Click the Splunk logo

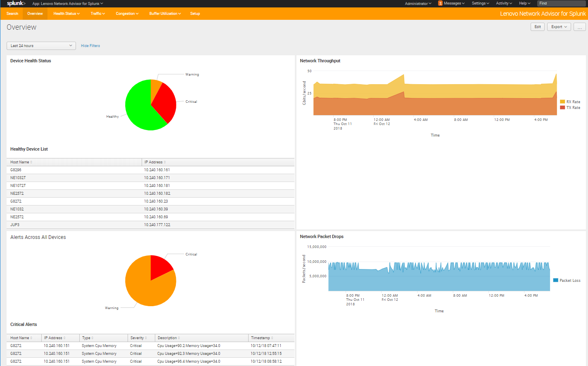coord(16,3)
